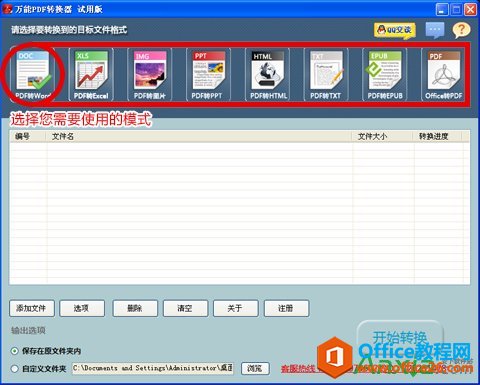Open the 选项 settings button
480x385 pixels.
82,308
